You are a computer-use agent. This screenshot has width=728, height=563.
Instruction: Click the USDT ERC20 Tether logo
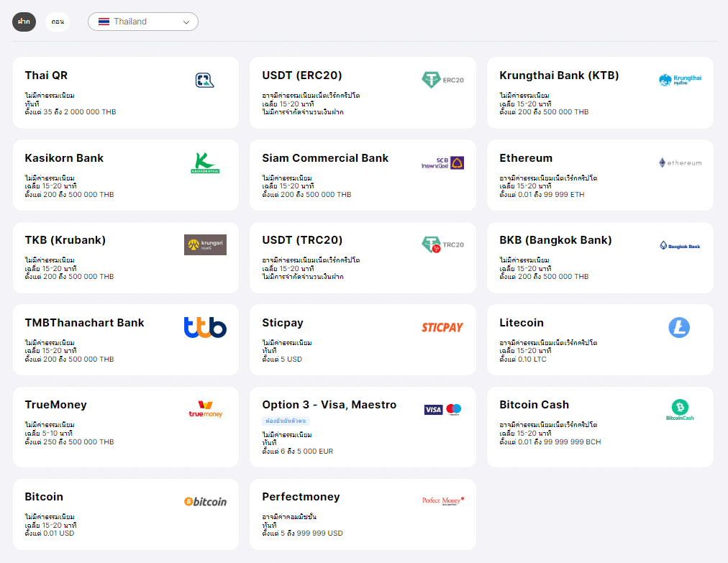click(x=443, y=80)
